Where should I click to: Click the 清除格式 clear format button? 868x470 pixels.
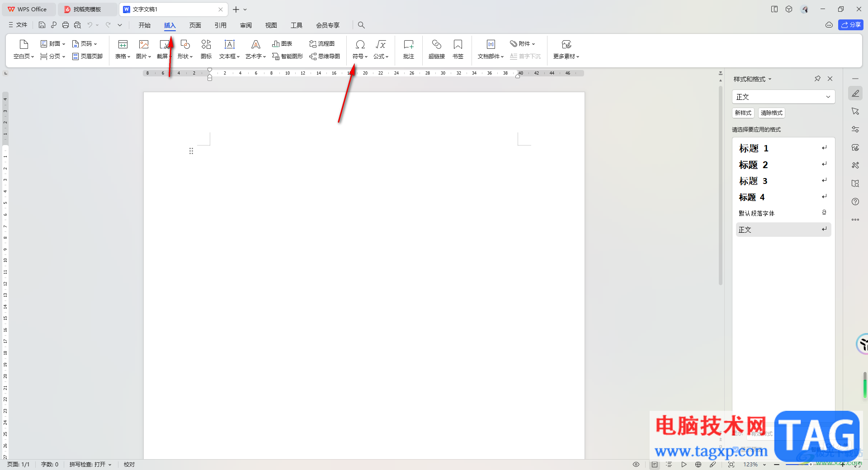point(772,113)
